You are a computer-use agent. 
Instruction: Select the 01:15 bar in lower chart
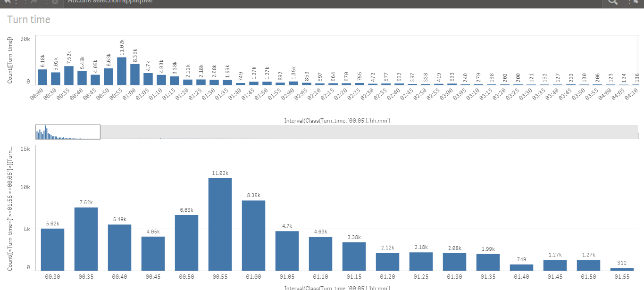coord(354,256)
